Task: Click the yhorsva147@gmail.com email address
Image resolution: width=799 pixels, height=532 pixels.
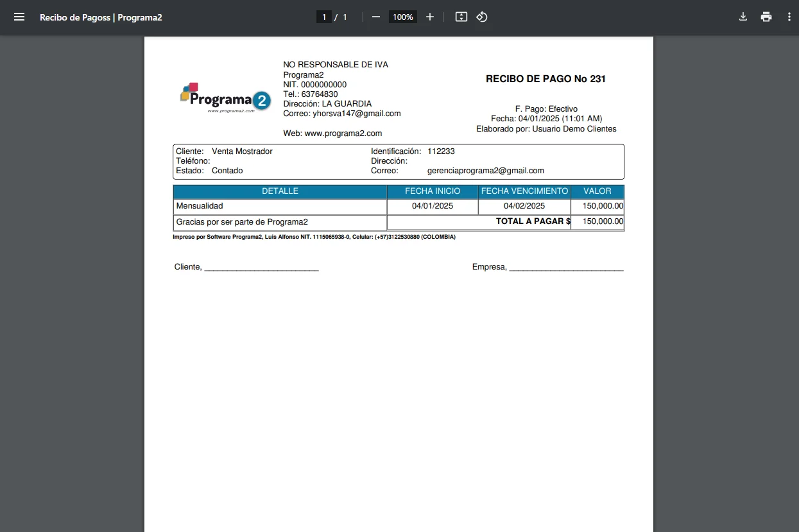Action: [x=356, y=114]
